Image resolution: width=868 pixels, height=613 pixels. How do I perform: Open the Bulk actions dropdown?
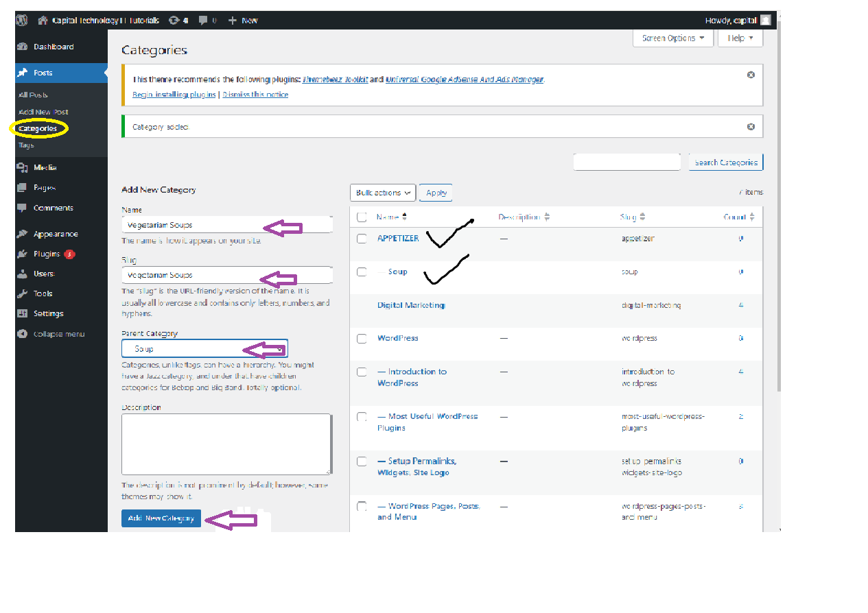[x=382, y=193]
